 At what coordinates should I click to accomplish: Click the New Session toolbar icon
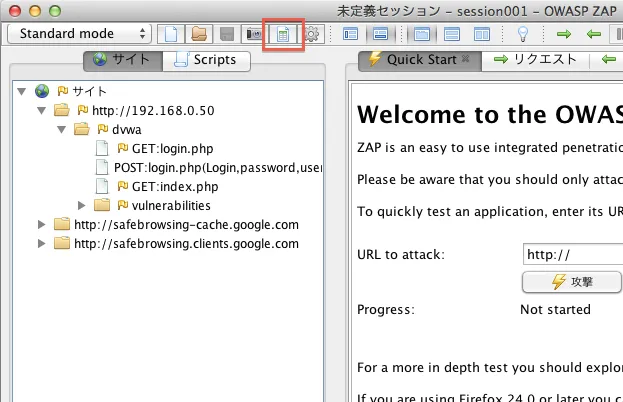(x=171, y=34)
